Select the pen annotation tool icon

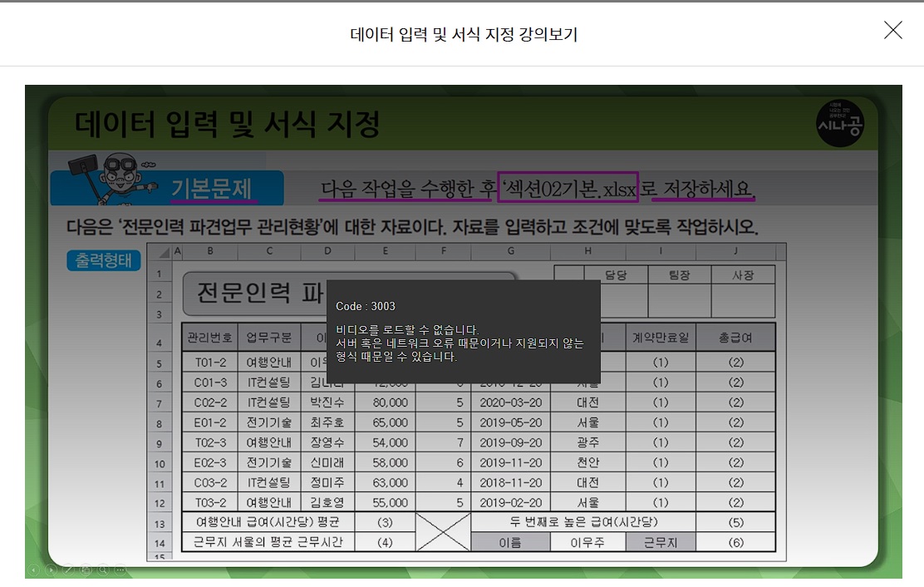pos(68,570)
